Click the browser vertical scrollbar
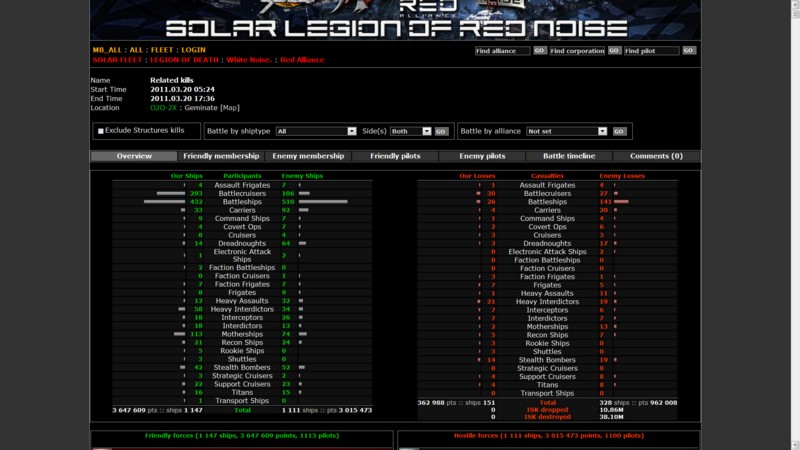The image size is (800, 450). (x=795, y=225)
